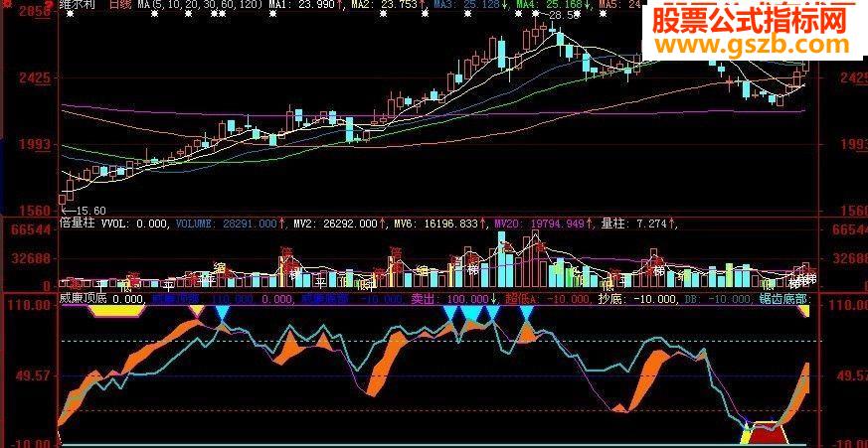The image size is (868, 448).
Task: Click the 量柱: 7.274 readout
Action: pos(633,224)
